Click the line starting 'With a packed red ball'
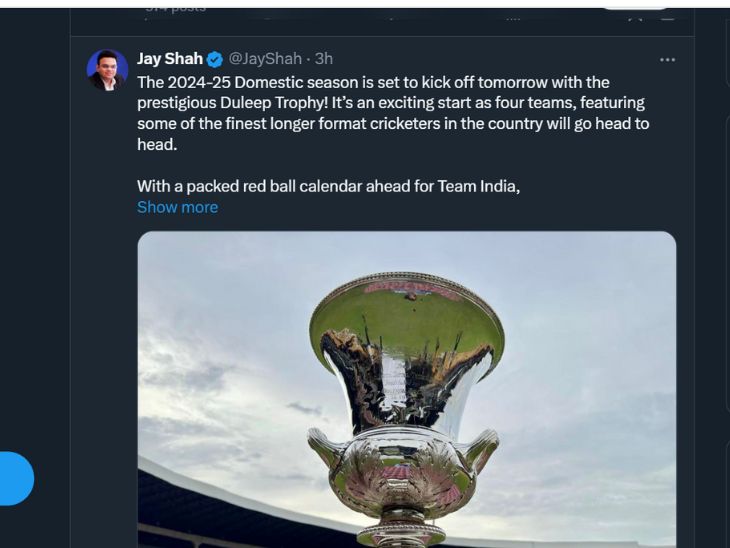The height and width of the screenshot is (548, 730). pos(328,186)
